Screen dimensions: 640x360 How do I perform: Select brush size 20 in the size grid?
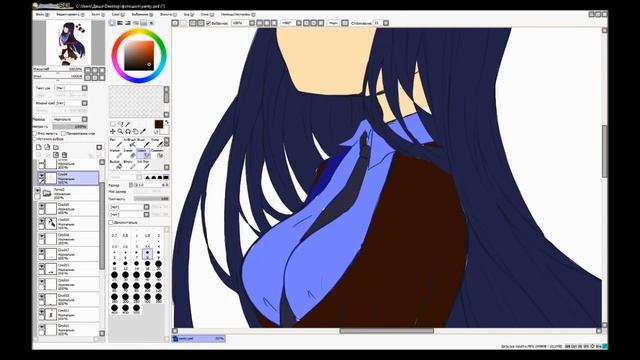point(158,265)
